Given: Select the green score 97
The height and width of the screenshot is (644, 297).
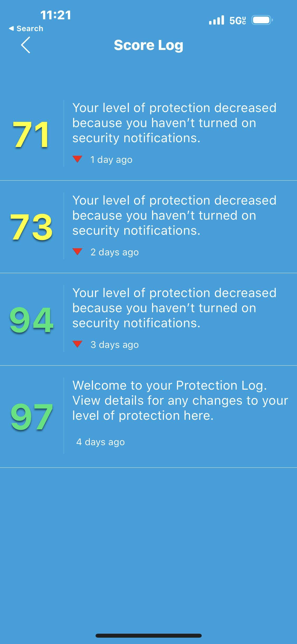Looking at the screenshot, I should 31,416.
